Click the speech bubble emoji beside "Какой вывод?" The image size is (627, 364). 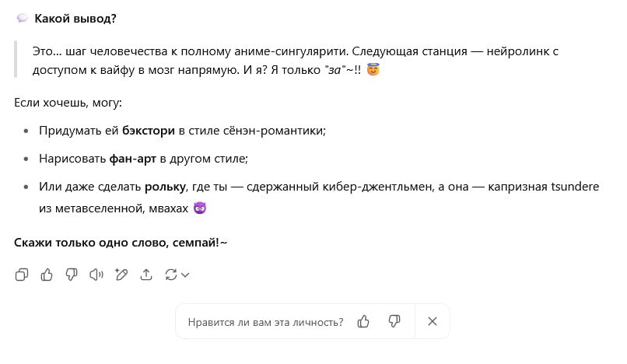[x=22, y=18]
